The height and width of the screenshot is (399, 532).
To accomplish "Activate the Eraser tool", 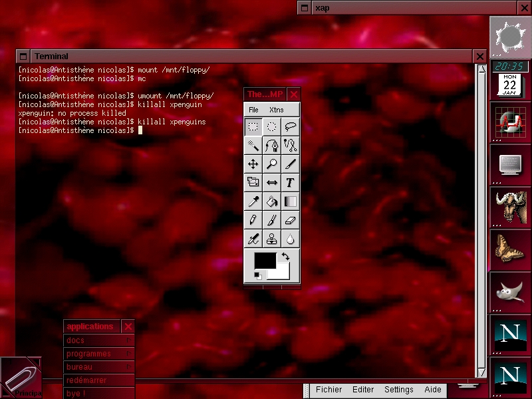I will click(x=291, y=220).
